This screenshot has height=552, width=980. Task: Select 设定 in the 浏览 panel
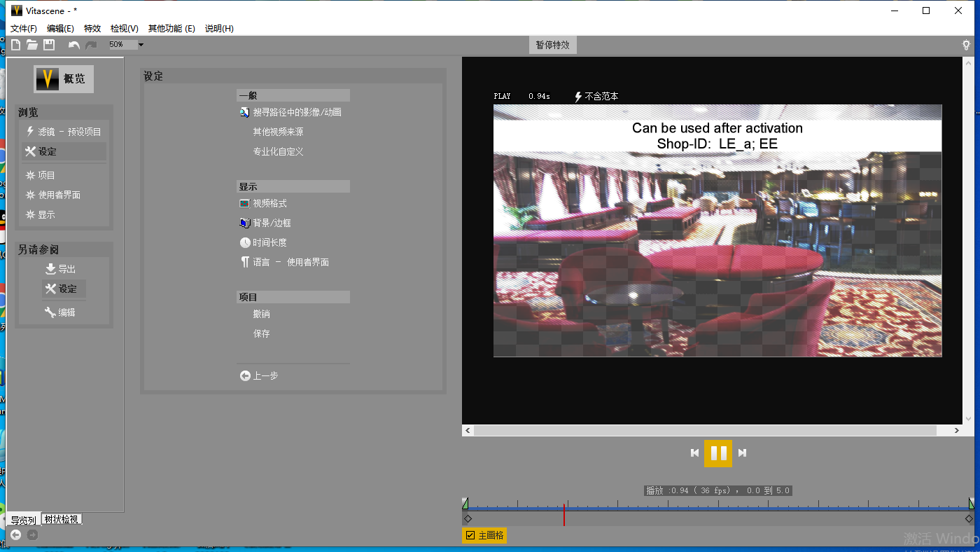[64, 151]
